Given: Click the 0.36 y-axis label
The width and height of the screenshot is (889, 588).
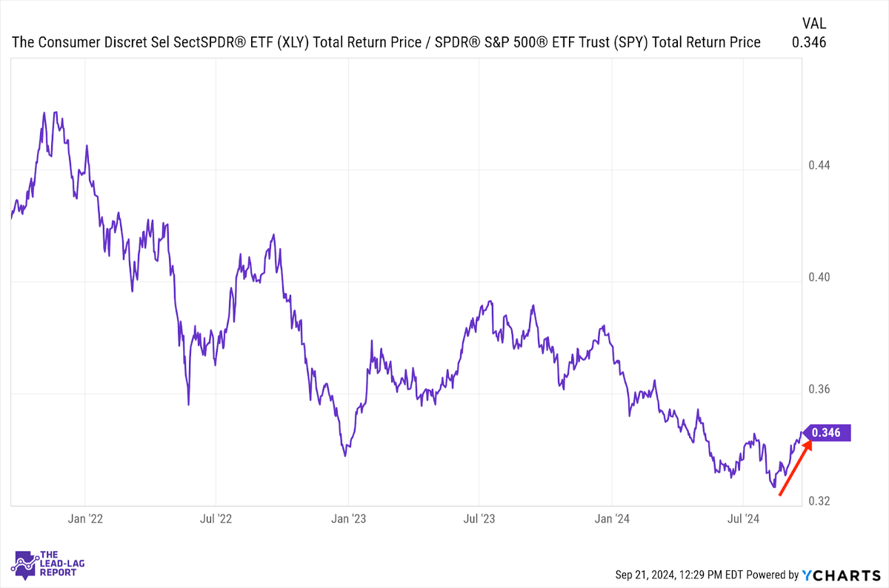Looking at the screenshot, I should [x=819, y=390].
